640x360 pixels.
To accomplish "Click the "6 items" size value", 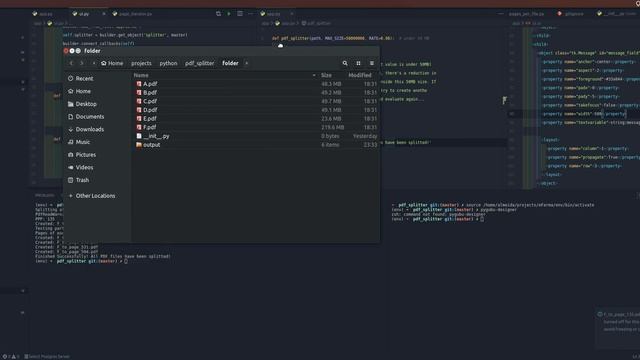I will pos(330,145).
